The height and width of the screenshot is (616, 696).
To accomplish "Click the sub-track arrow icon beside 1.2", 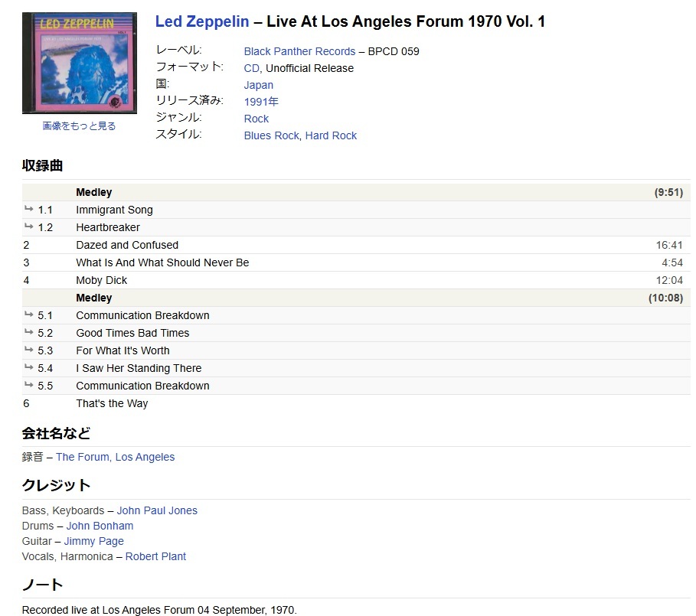I will (x=29, y=227).
